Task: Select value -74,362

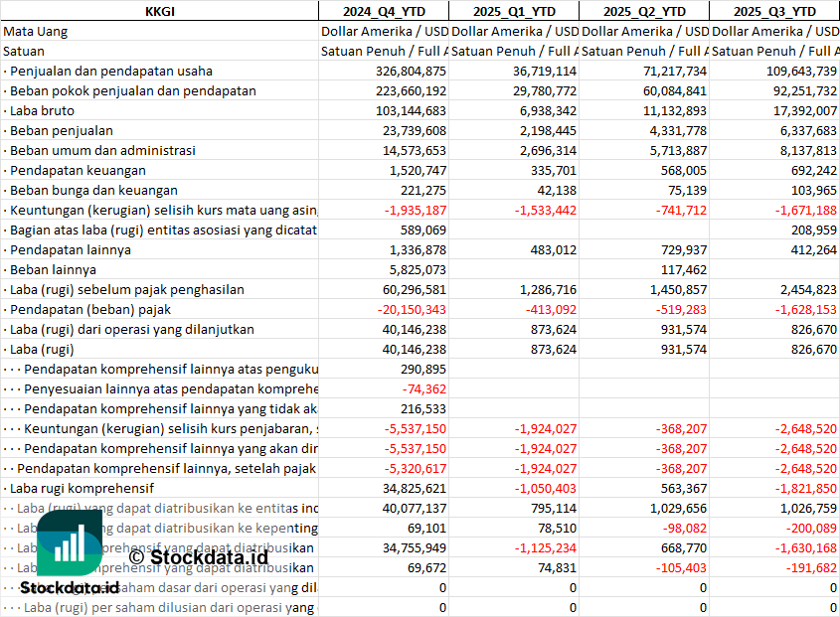Action: 424,387
